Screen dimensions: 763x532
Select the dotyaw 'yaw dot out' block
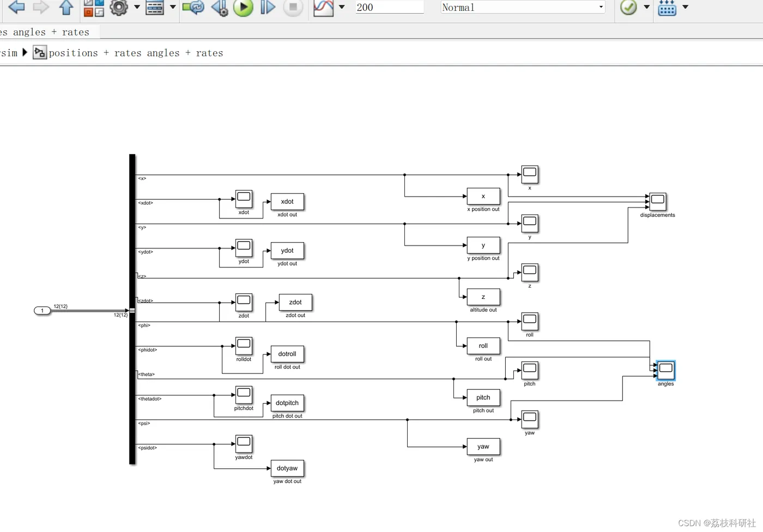pyautogui.click(x=287, y=468)
